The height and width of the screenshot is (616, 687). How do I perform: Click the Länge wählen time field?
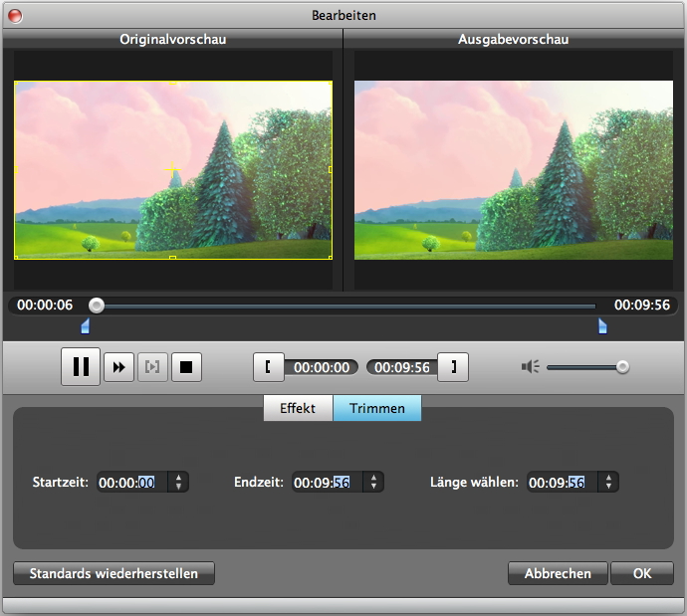563,482
